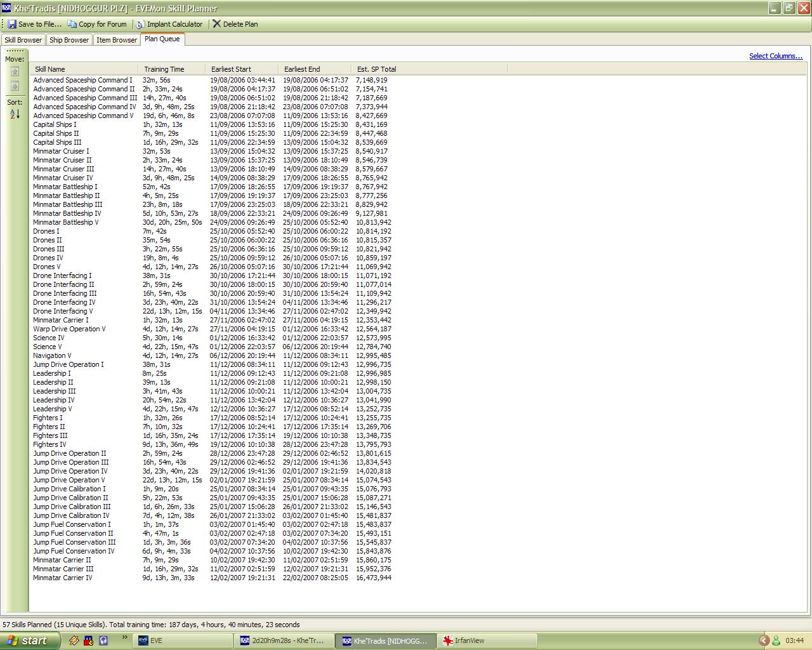Click the headphones icon in quick launch
Image resolution: width=812 pixels, height=650 pixels.
tap(103, 640)
